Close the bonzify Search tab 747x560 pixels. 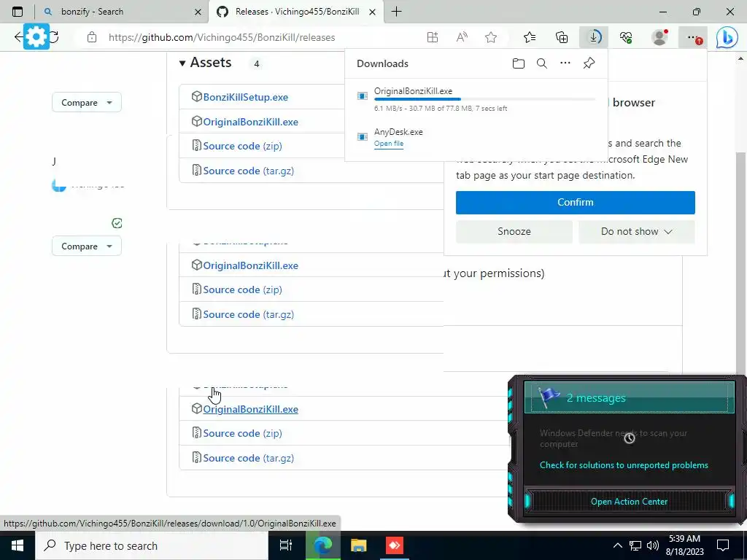pyautogui.click(x=198, y=12)
